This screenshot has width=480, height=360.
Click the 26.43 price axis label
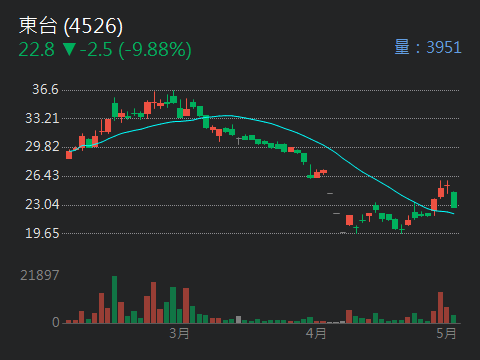(x=42, y=175)
